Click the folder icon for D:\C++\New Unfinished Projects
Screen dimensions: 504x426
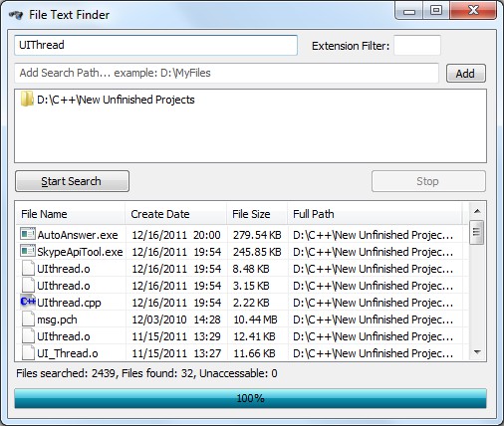pos(27,100)
